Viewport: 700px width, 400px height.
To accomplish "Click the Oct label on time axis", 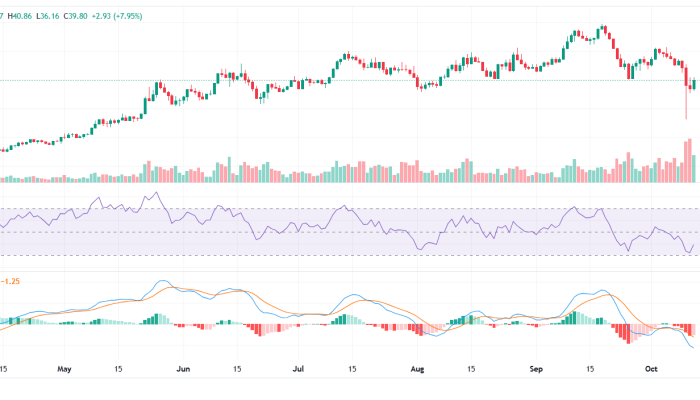I will coord(649,369).
